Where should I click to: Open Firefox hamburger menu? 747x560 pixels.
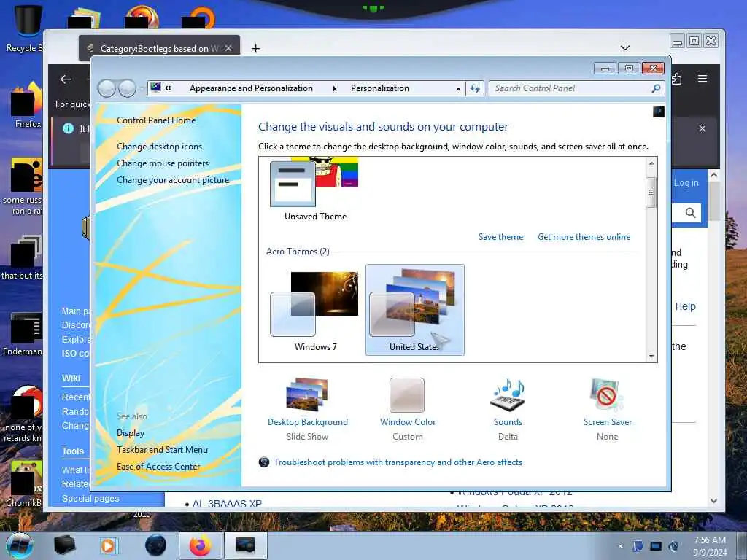coord(703,79)
